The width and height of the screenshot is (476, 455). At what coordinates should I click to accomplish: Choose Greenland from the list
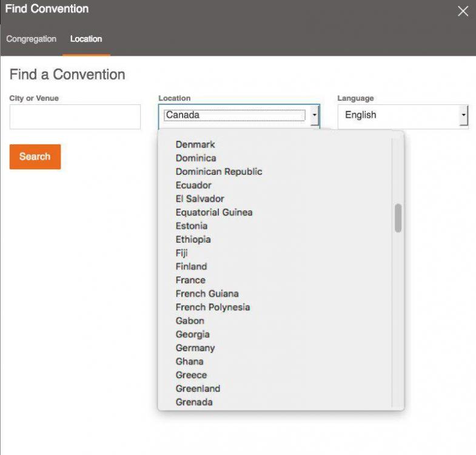tap(198, 389)
